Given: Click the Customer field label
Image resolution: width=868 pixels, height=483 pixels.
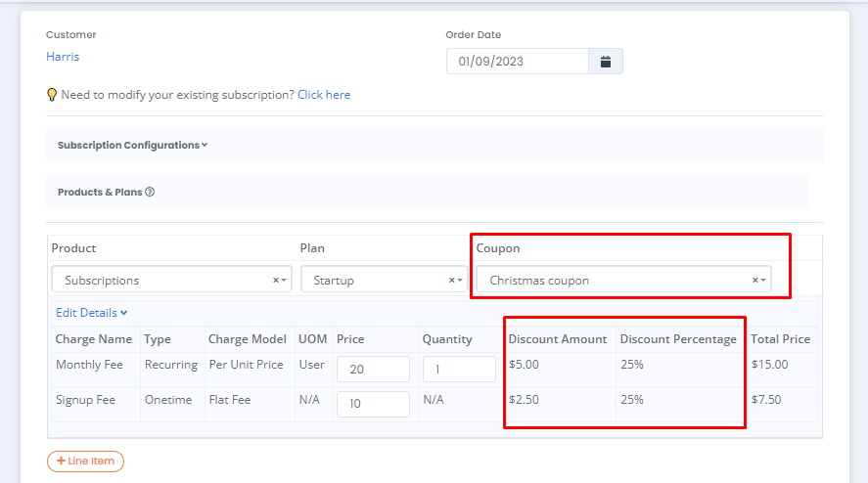Looking at the screenshot, I should (70, 35).
